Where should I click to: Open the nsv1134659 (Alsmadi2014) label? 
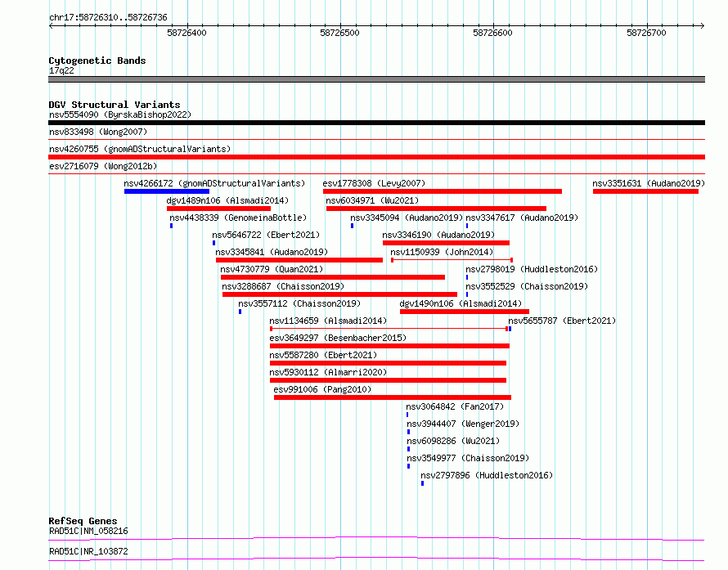click(x=328, y=321)
